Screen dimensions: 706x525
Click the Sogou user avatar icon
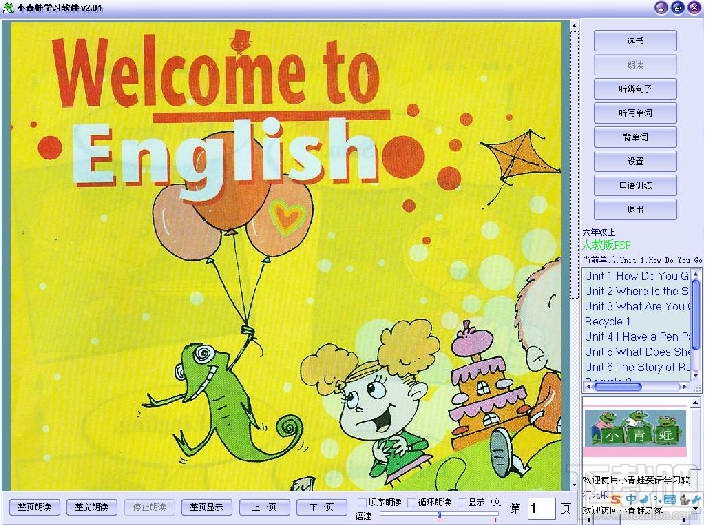pyautogui.click(x=684, y=499)
